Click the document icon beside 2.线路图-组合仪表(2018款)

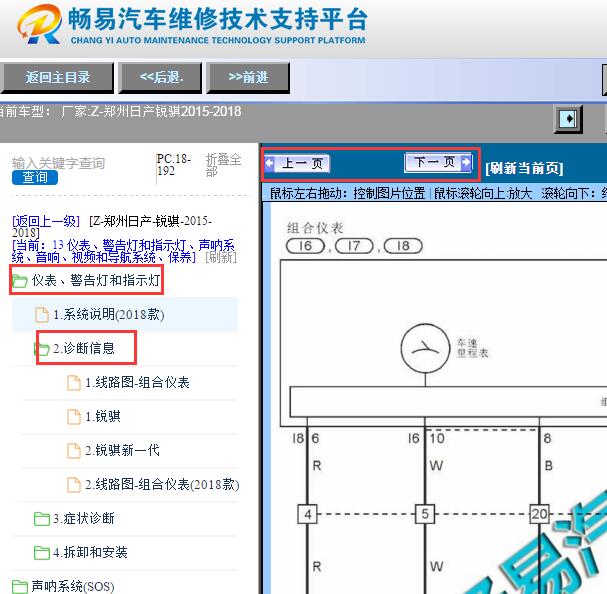pos(74,485)
